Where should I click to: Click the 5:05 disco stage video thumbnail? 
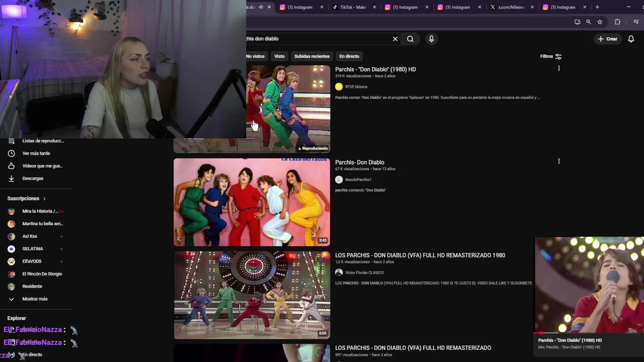(252, 295)
